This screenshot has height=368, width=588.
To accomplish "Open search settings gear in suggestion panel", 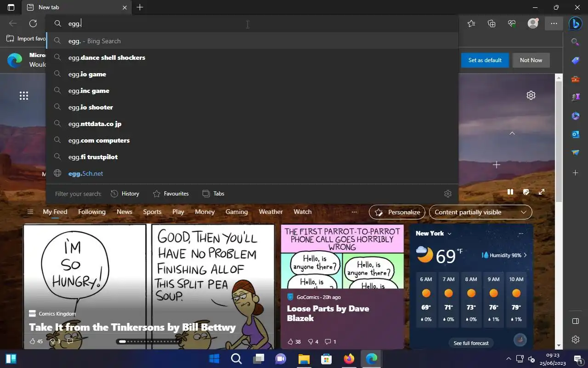I will coord(448,194).
